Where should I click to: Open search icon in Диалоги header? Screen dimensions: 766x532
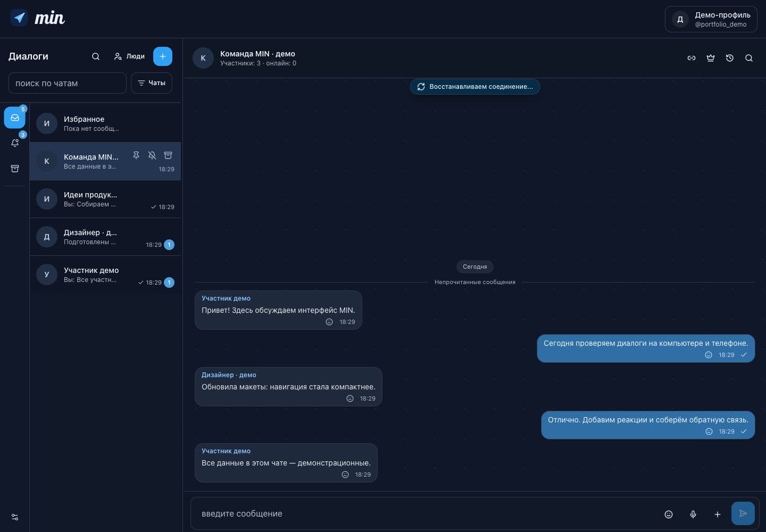[96, 56]
